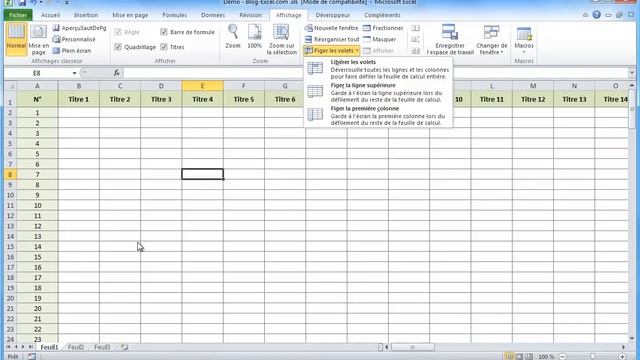Click the Excel Help question mark icon
The height and width of the screenshot is (360, 640).
pyautogui.click(x=596, y=15)
